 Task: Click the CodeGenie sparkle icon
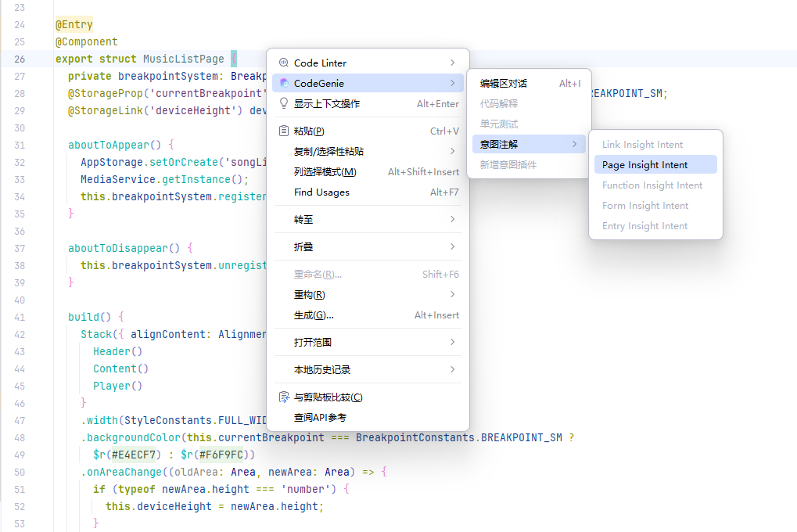[283, 82]
